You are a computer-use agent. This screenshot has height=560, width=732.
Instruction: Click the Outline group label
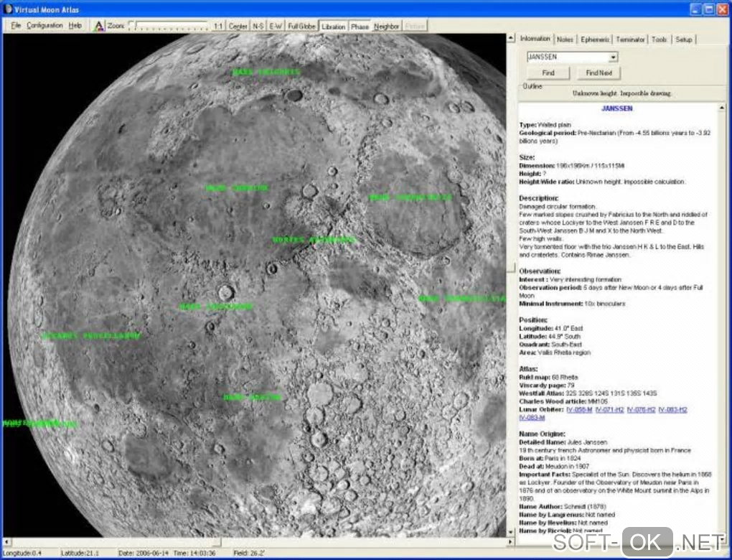pyautogui.click(x=532, y=86)
